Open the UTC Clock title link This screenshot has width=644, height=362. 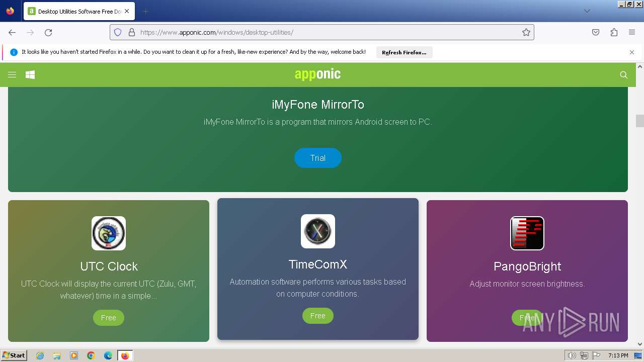pyautogui.click(x=109, y=266)
